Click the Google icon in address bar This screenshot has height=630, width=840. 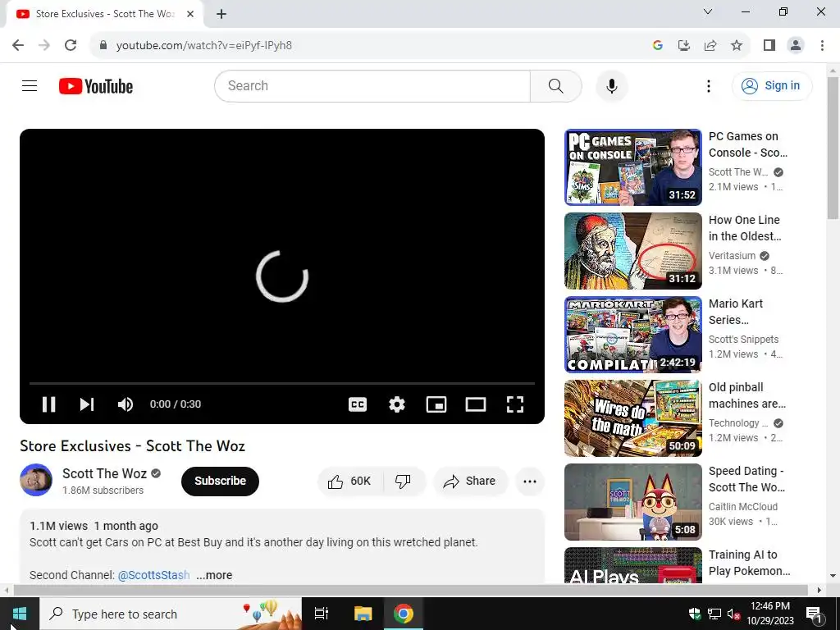coord(657,45)
